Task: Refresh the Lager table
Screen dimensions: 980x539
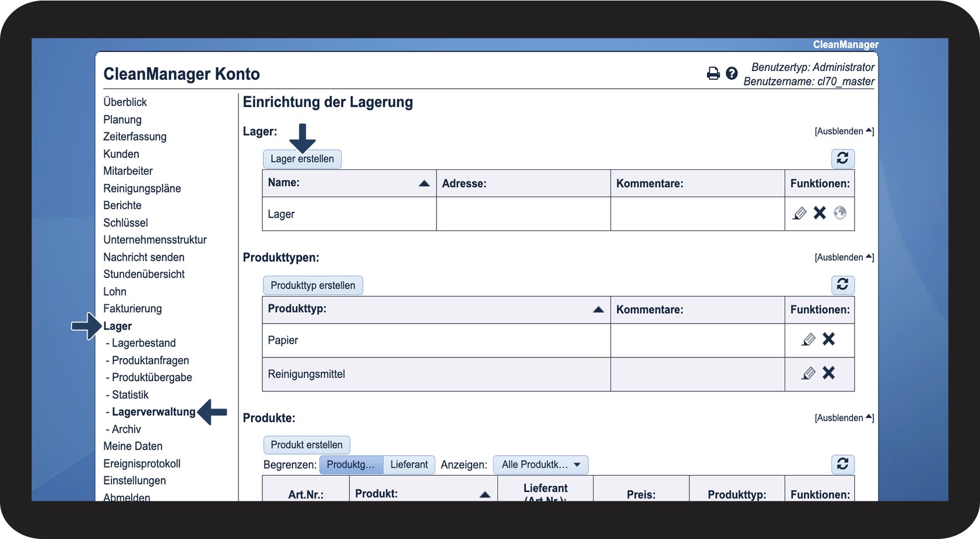Action: coord(842,159)
